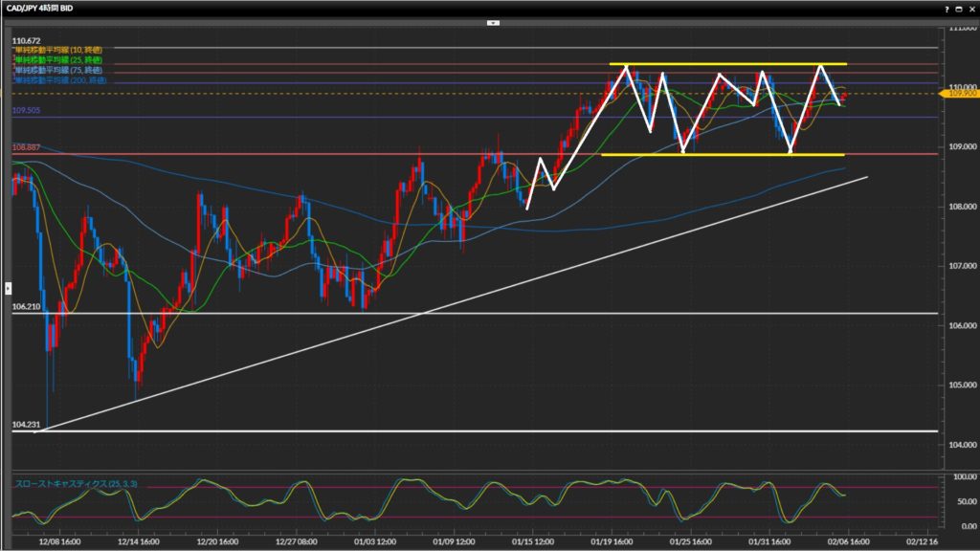Select the purple horizontal line at 109.505
Image resolution: width=980 pixels, height=551 pixels.
pos(287,118)
